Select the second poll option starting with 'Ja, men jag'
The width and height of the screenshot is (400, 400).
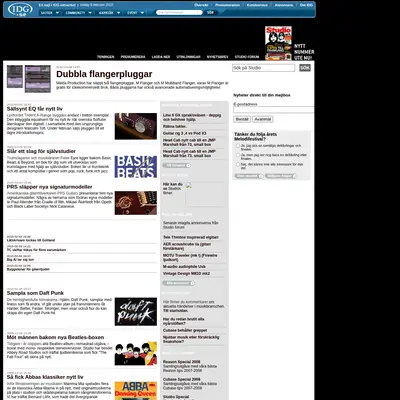238,155
